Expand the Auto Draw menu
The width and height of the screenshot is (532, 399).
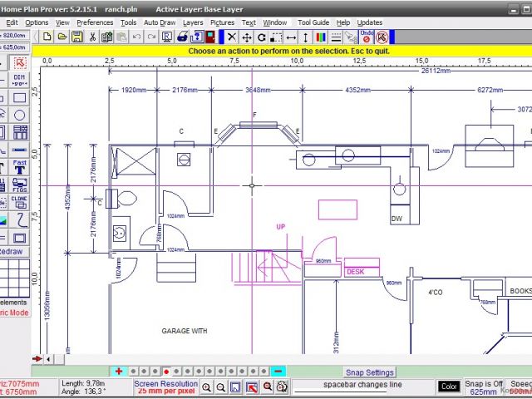pyautogui.click(x=160, y=22)
